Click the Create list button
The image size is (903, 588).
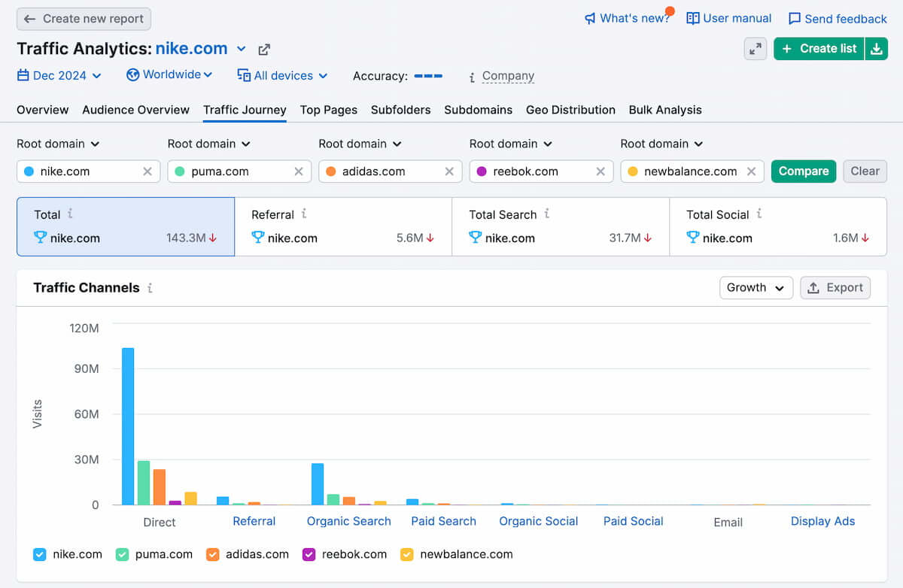pos(819,49)
